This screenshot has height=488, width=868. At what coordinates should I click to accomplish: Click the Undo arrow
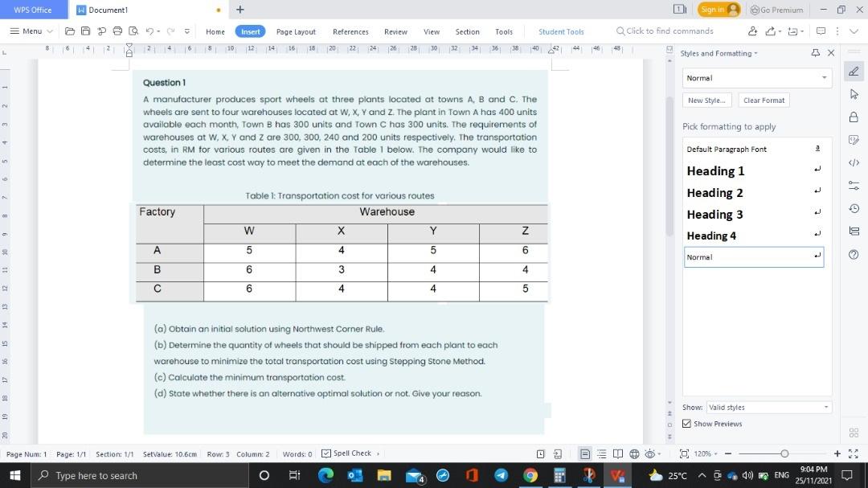click(x=149, y=31)
